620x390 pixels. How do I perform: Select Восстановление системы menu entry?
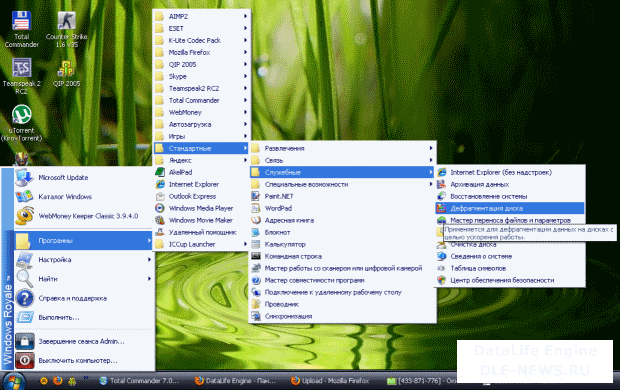[510, 196]
